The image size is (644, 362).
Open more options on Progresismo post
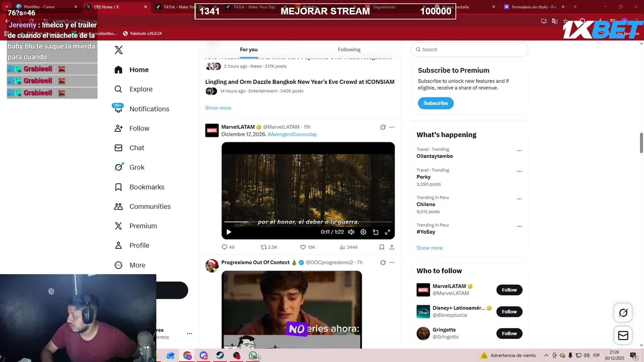click(x=392, y=262)
